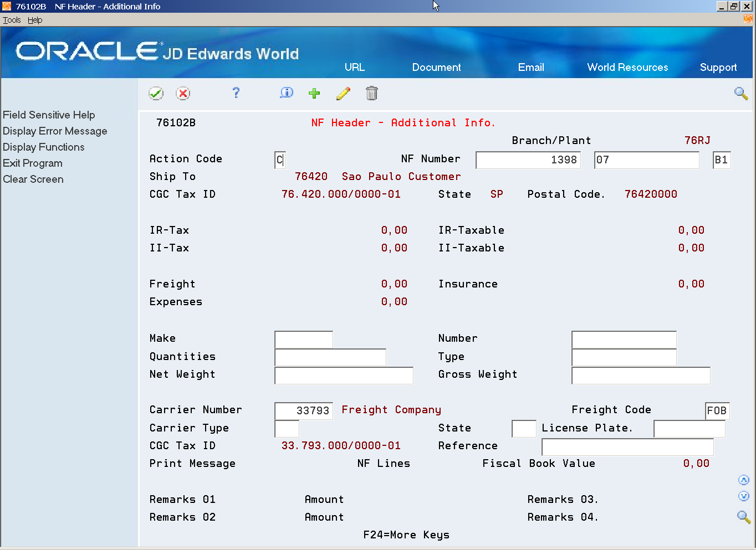Select Display Functions in the sidebar
The image size is (756, 550).
click(x=44, y=147)
